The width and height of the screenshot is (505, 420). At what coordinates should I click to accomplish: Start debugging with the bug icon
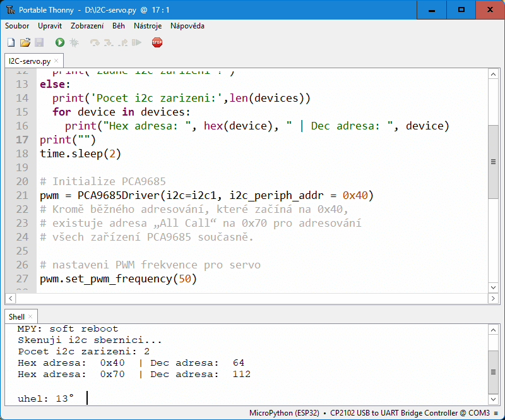pyautogui.click(x=74, y=42)
